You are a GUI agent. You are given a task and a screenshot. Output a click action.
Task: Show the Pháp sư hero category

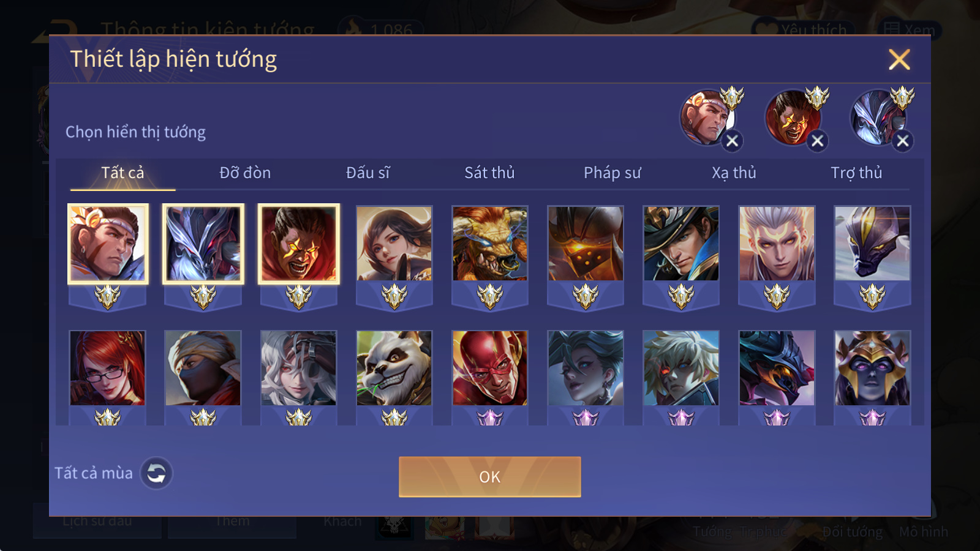click(x=612, y=173)
